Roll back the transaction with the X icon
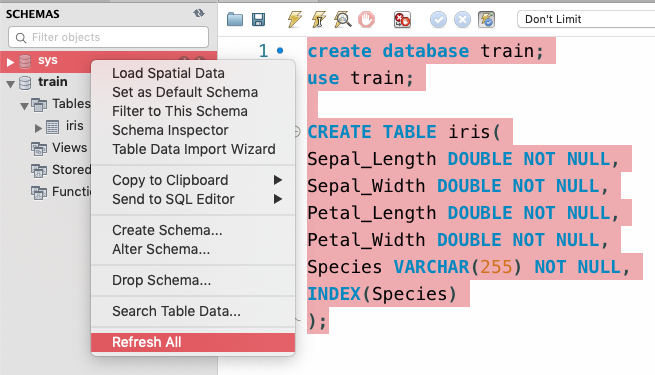This screenshot has height=375, width=655. pyautogui.click(x=462, y=19)
